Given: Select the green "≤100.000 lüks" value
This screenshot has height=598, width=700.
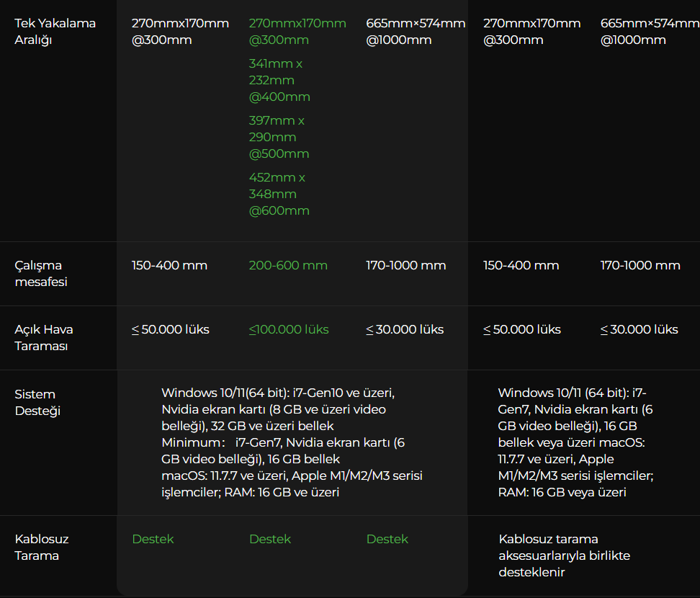Looking at the screenshot, I should pyautogui.click(x=289, y=330).
